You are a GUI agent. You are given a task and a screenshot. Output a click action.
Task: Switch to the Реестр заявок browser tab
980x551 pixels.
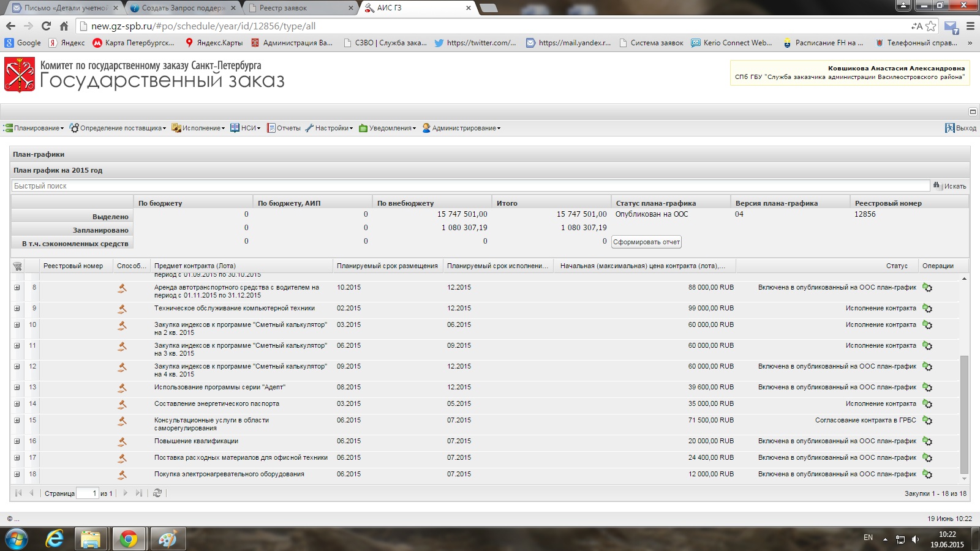click(300, 8)
